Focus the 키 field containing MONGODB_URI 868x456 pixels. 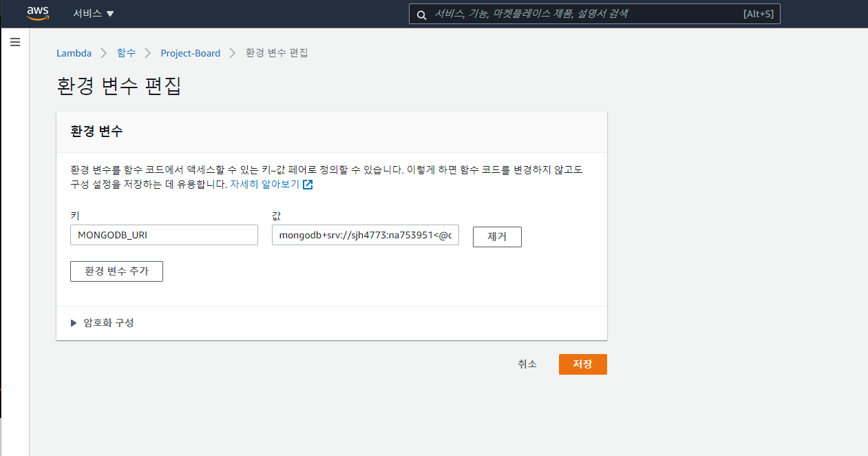coord(164,236)
